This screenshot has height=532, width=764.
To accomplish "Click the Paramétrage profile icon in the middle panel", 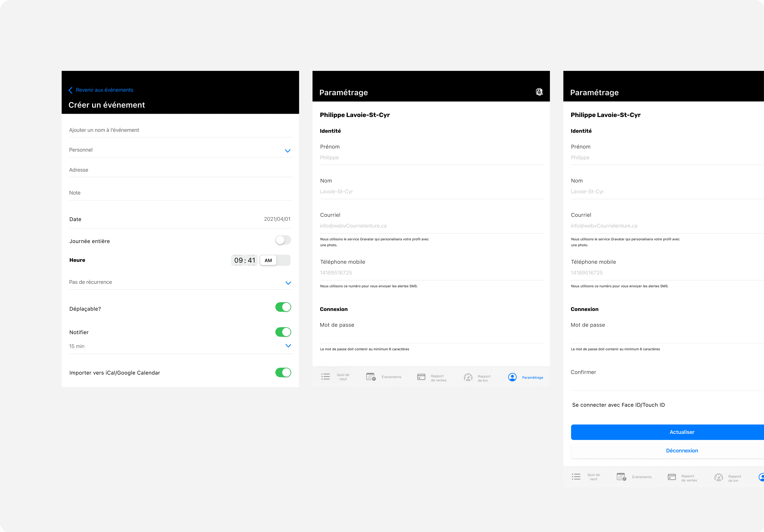I will coord(513,377).
